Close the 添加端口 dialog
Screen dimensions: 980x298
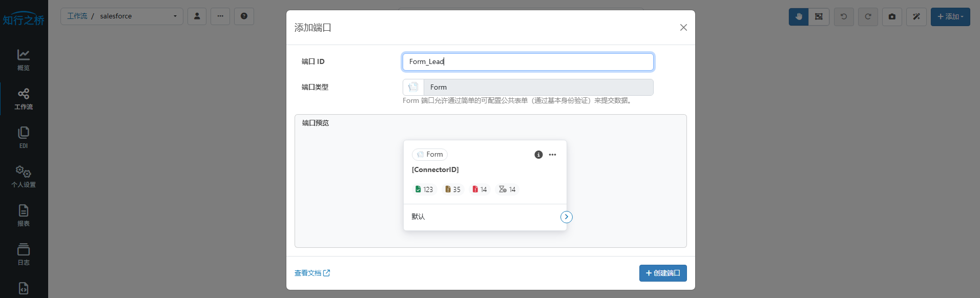(683, 28)
